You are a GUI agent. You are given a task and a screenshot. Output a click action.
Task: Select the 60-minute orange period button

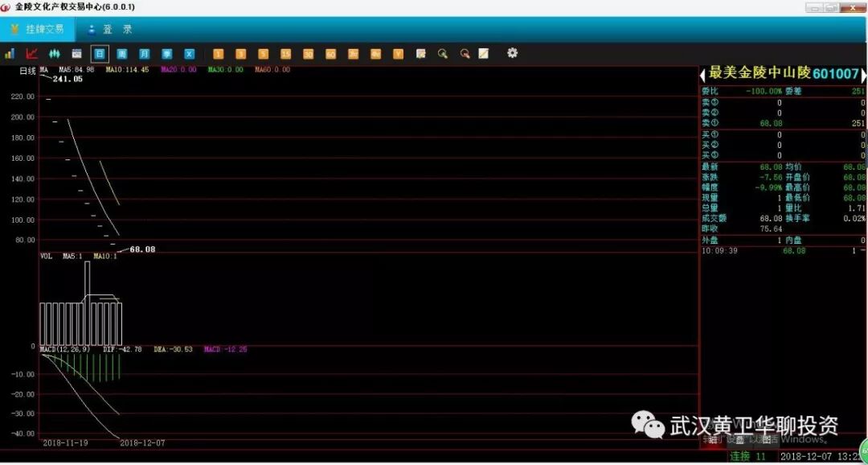330,54
